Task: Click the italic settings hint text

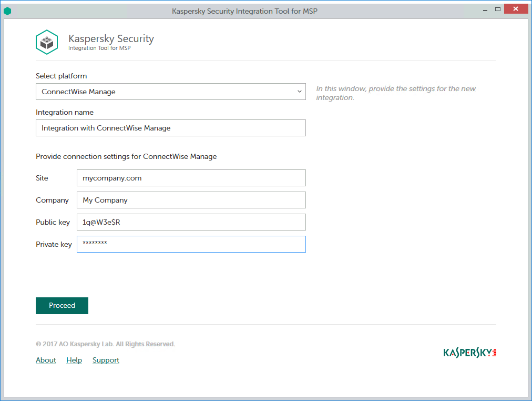Action: click(x=395, y=93)
